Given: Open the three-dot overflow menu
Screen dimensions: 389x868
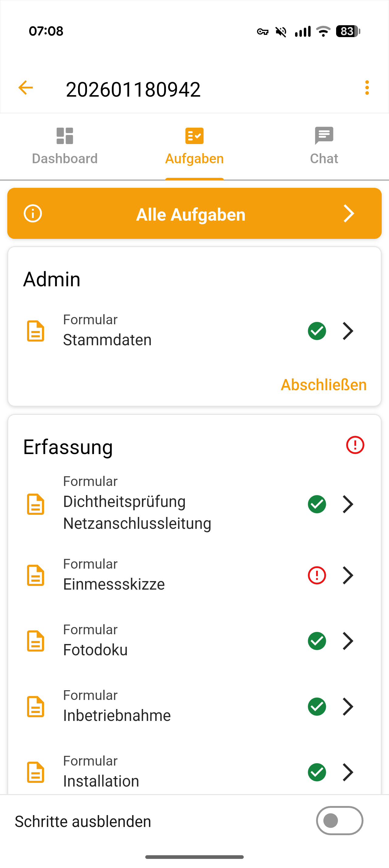Looking at the screenshot, I should click(x=367, y=88).
